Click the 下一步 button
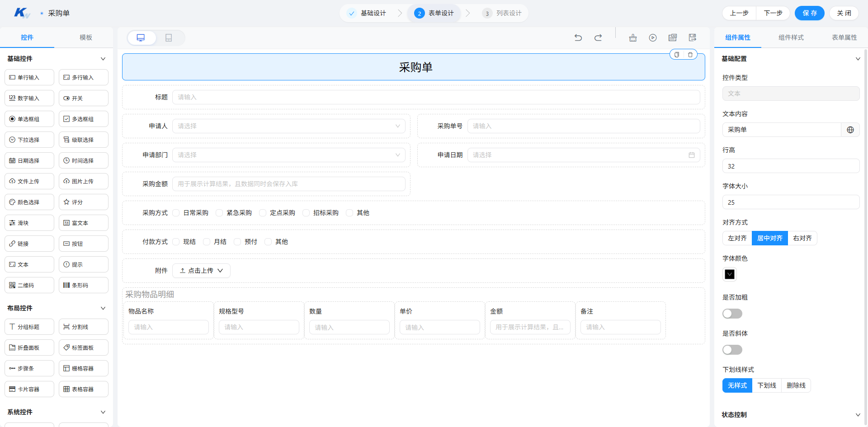Viewport: 868px width, 427px height. tap(773, 13)
